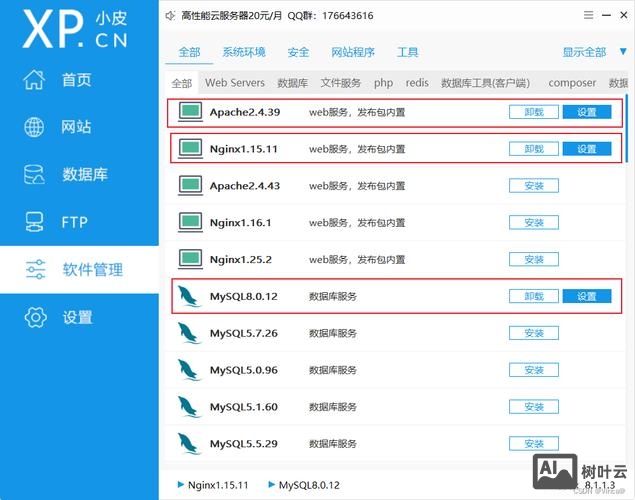Select the php sub-tab
The image size is (635, 500).
(x=383, y=83)
